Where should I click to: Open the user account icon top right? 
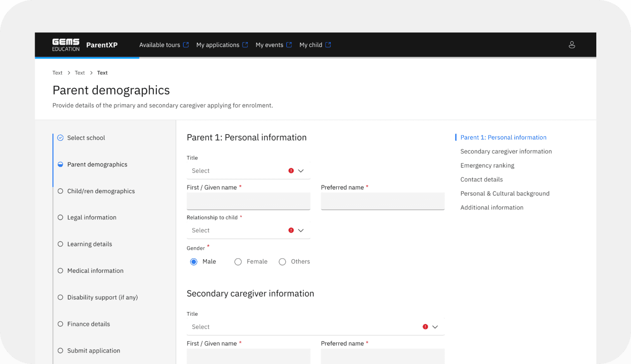[572, 45]
